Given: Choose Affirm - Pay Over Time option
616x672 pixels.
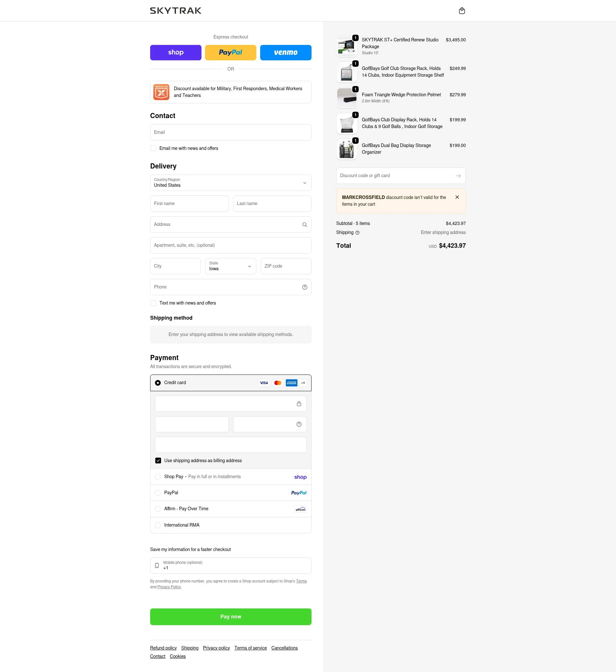Looking at the screenshot, I should [x=158, y=509].
